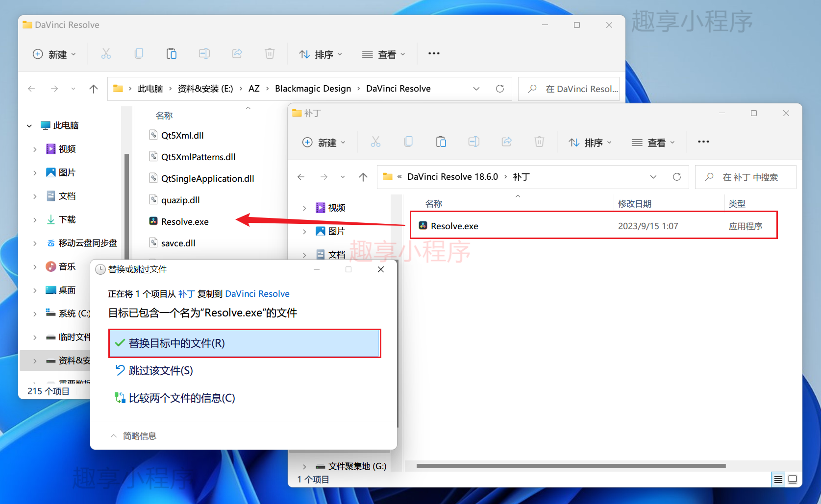Click Share icon in DaVinci Resolve window toolbar
Screen dimensions: 821x504
coord(237,54)
